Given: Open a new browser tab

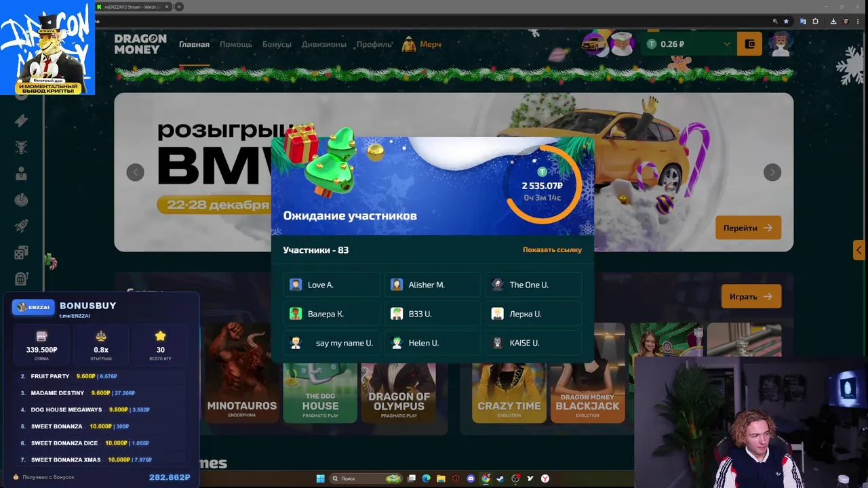Looking at the screenshot, I should point(179,7).
